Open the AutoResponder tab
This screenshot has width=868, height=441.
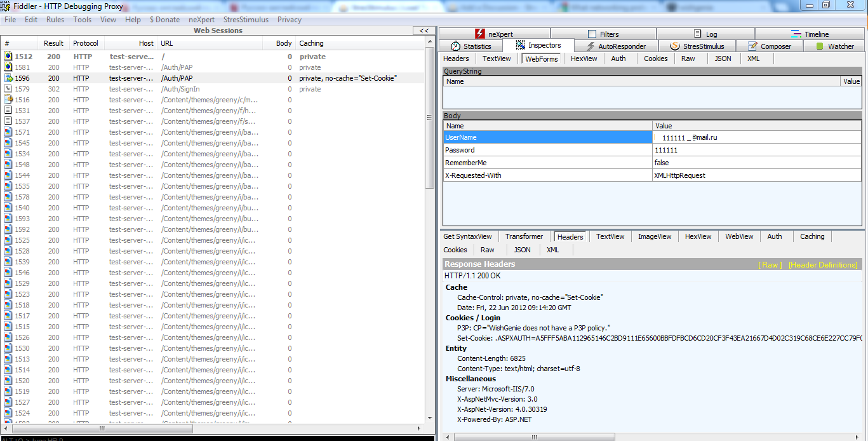point(615,46)
